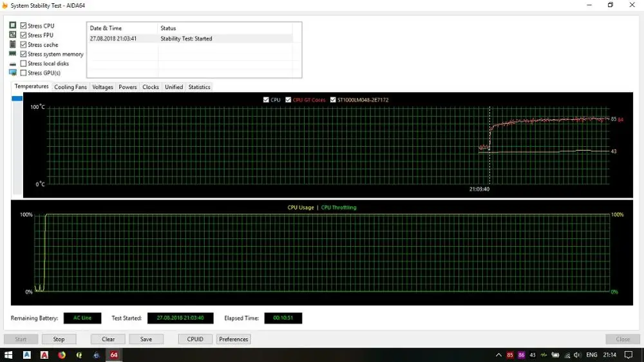Click the green activity monitor tray icon
Screen dimensions: 644x362
(544, 355)
